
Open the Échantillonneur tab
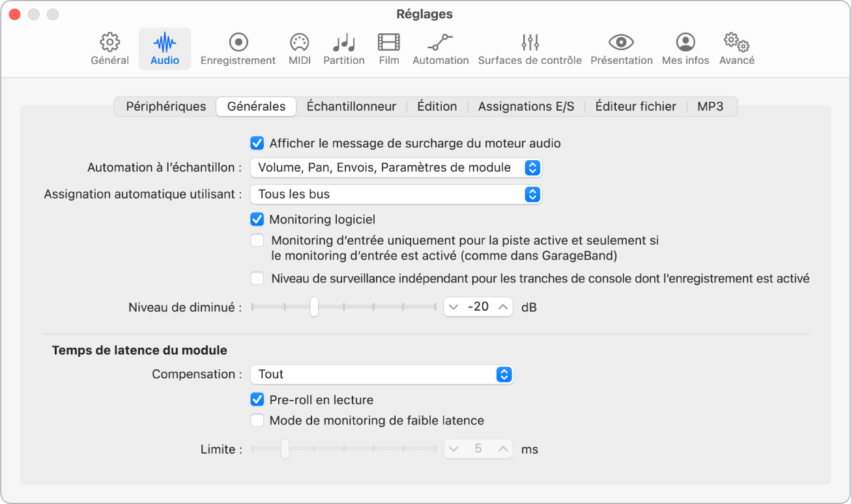351,107
